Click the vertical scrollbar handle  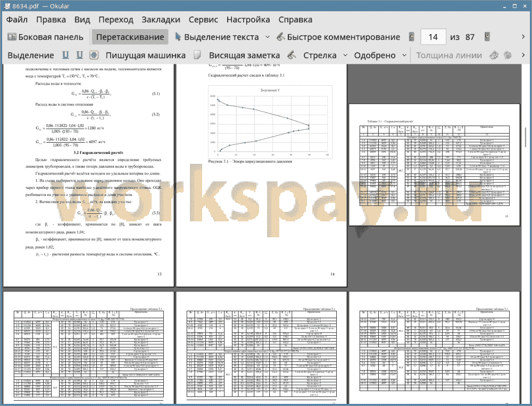[x=525, y=137]
